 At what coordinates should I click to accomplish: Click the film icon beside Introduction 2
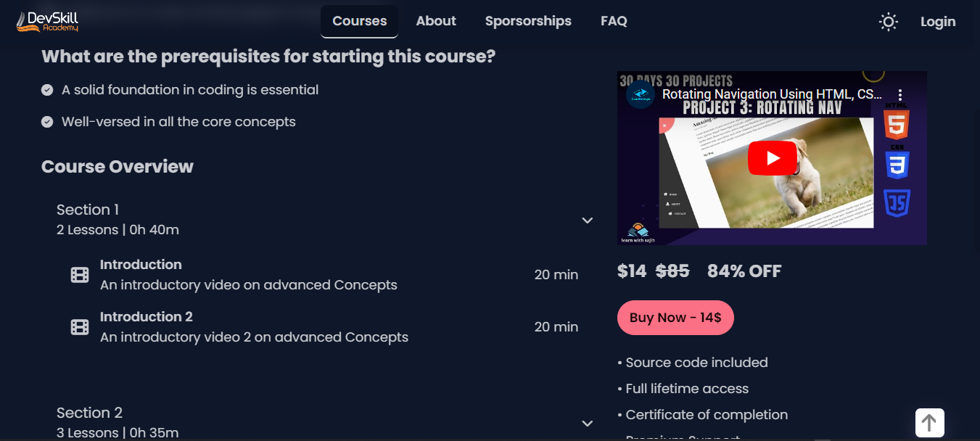click(x=80, y=327)
